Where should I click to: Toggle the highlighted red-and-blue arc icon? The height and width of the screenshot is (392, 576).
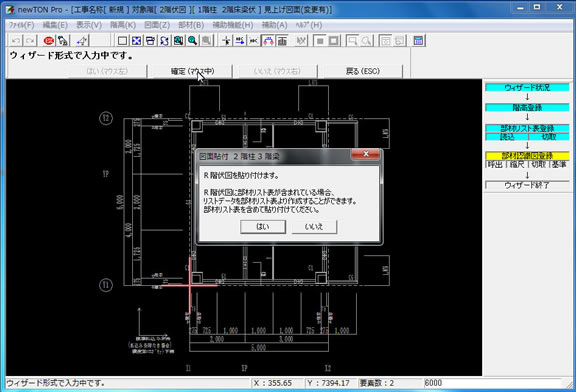click(x=268, y=40)
